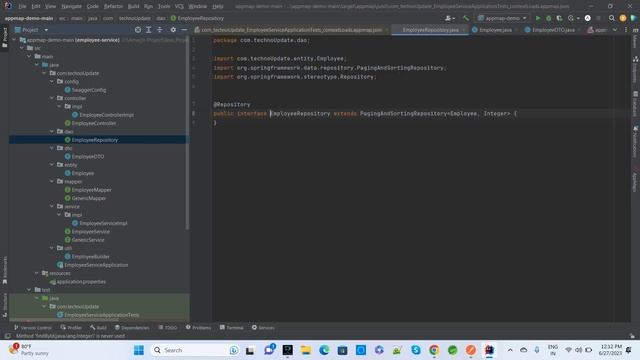The height and width of the screenshot is (360, 640).
Task: Open the Dependencies tool window
Action: (132, 328)
